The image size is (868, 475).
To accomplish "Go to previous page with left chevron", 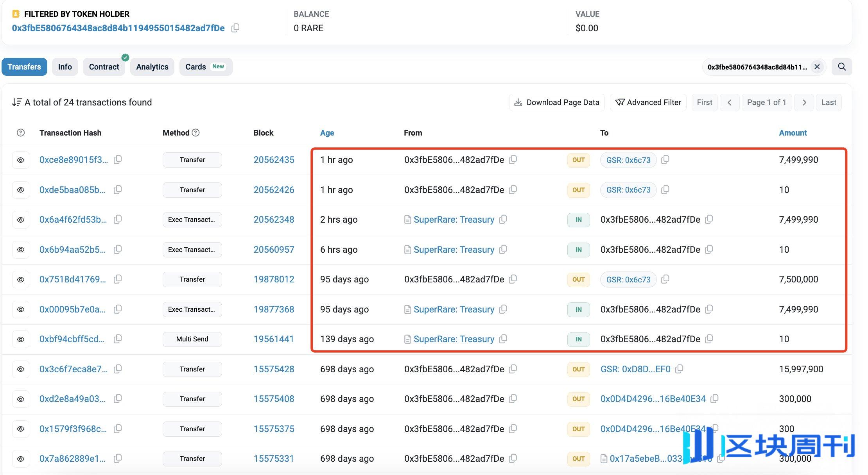I will (730, 102).
